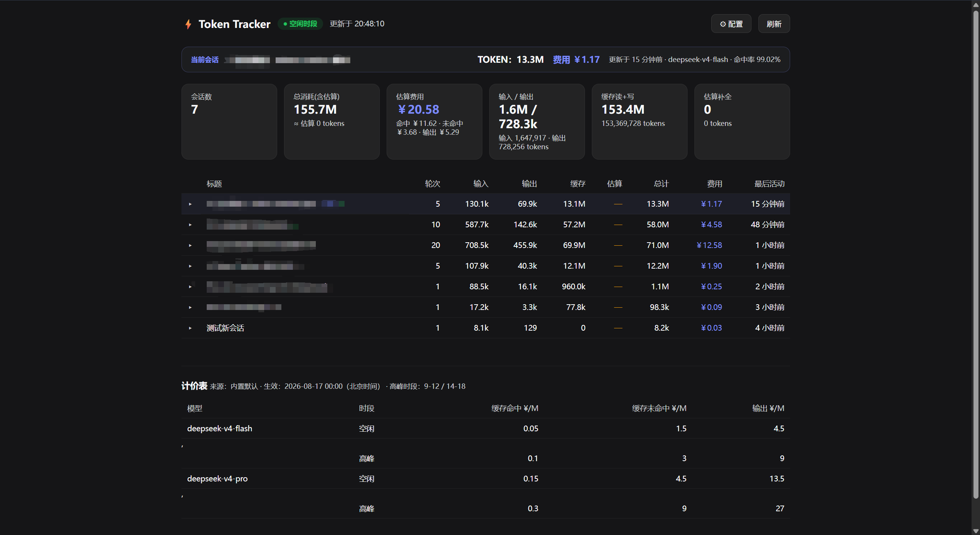Image resolution: width=980 pixels, height=535 pixels.
Task: Expand the session row costing ¥1.17
Action: (x=190, y=204)
